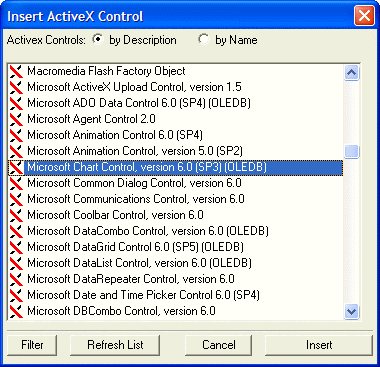The width and height of the screenshot is (380, 367).
Task: Click the icon beside Microsoft ADO Data Control
Action: [16, 103]
